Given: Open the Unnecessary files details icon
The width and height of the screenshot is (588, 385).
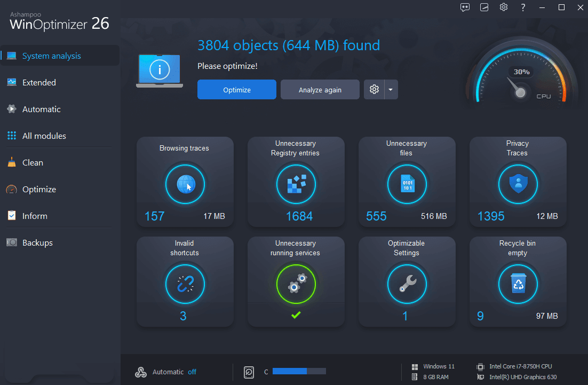Looking at the screenshot, I should click(x=407, y=183).
